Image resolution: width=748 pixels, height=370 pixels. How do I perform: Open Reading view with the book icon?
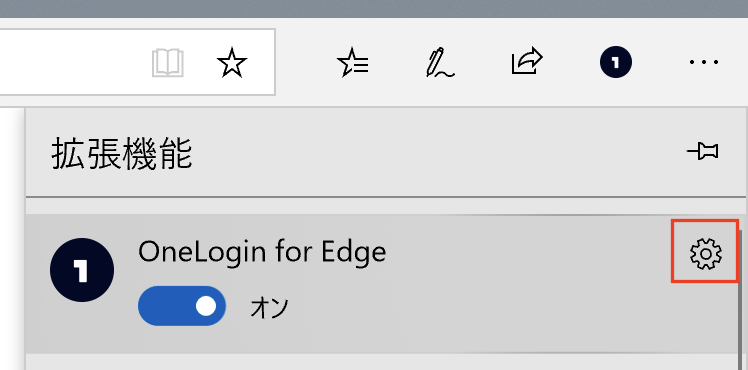point(167,62)
